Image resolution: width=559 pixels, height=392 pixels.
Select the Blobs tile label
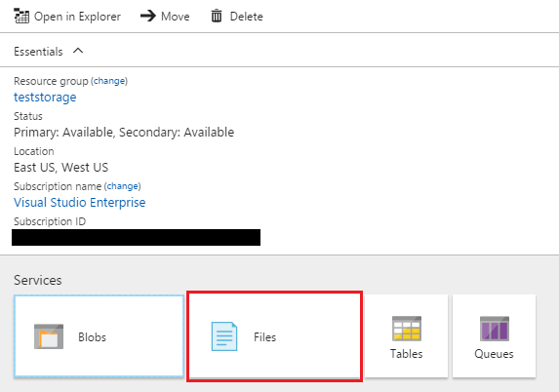tap(92, 337)
